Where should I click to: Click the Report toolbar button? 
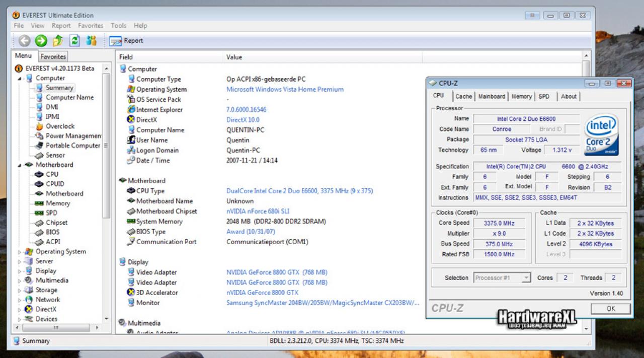click(x=126, y=41)
